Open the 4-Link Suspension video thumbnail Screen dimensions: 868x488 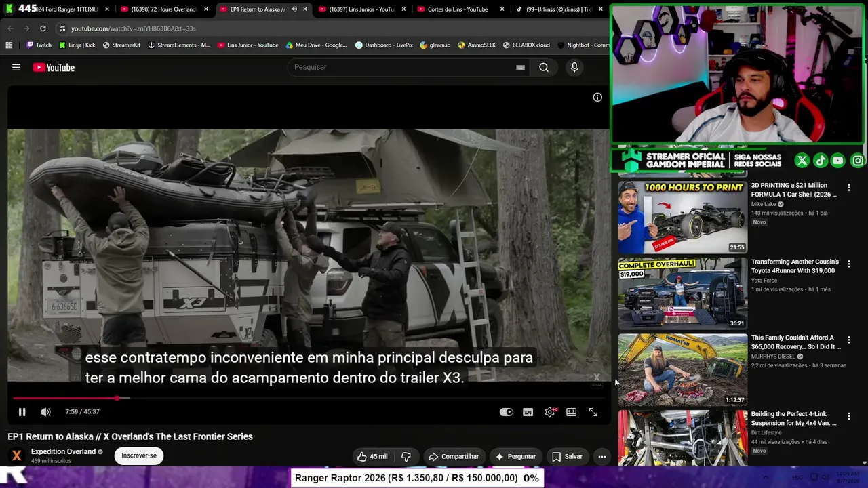pyautogui.click(x=683, y=438)
